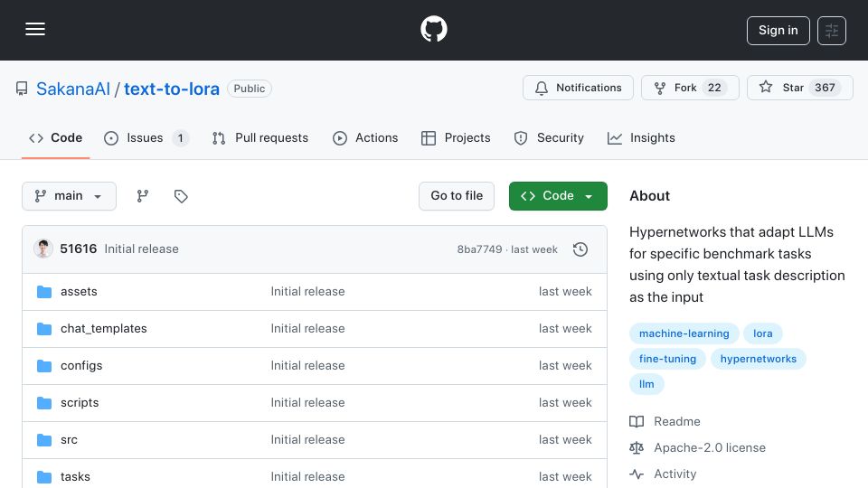Open the Activity link
Viewport: 868px width, 488px height.
(x=675, y=474)
